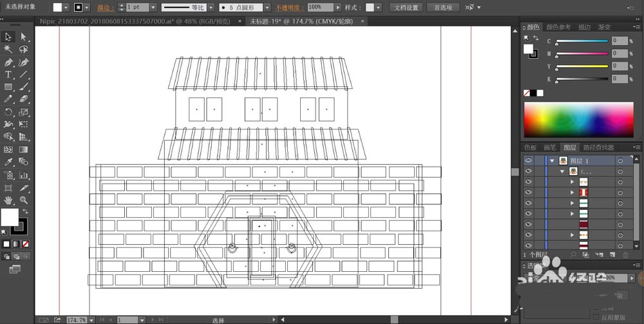
Task: Expand the red striped thumbnail sublayer
Action: [x=572, y=193]
